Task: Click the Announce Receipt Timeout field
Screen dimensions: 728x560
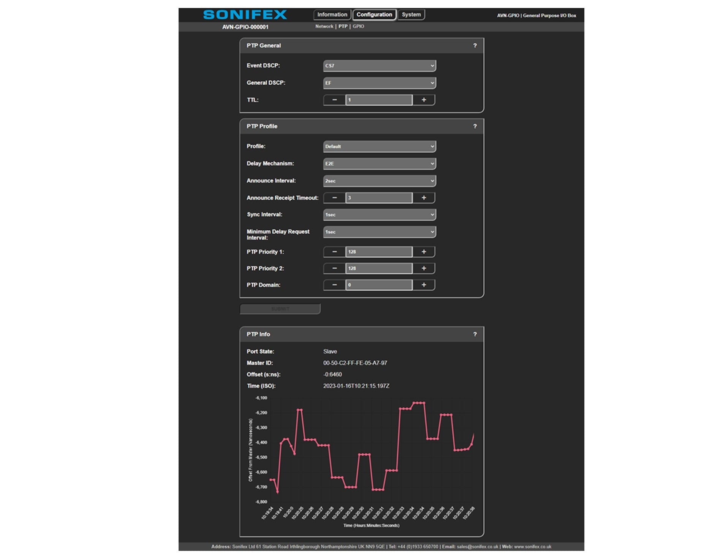Action: point(379,198)
